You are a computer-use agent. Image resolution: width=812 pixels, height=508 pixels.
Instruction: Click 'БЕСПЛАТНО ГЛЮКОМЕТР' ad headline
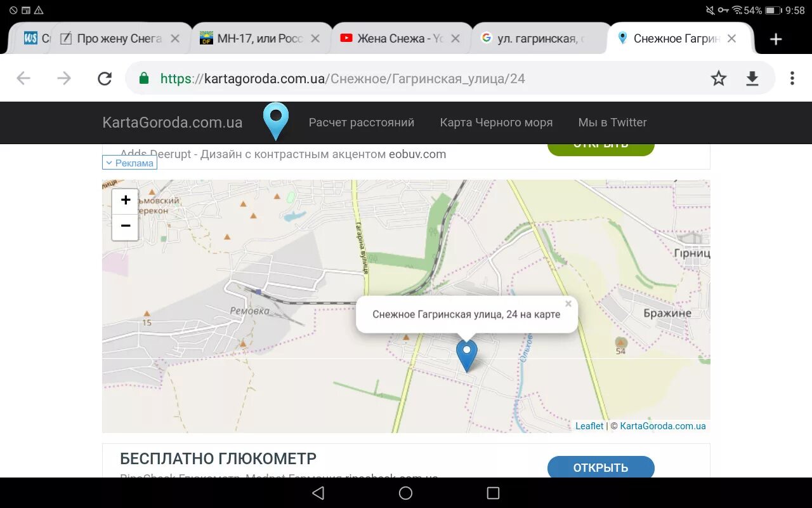point(218,458)
